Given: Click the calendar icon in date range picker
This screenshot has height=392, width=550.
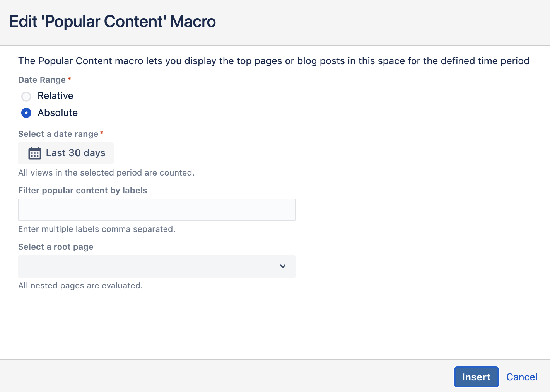Looking at the screenshot, I should pos(35,153).
